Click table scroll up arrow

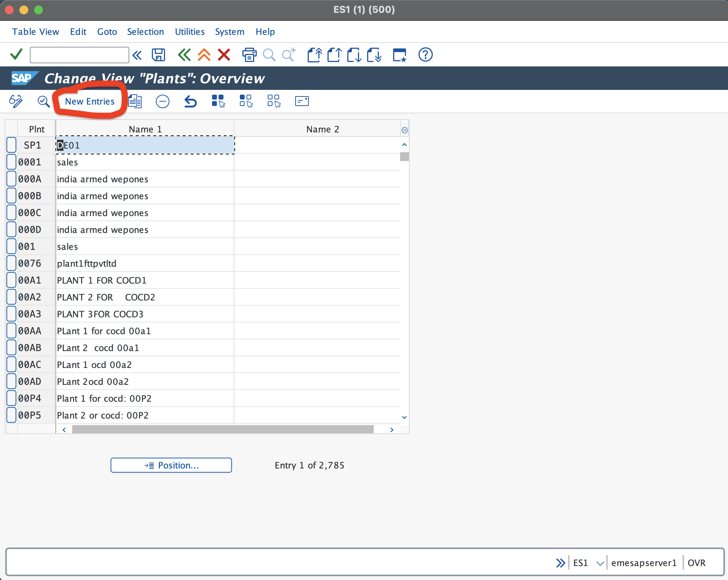[x=405, y=145]
